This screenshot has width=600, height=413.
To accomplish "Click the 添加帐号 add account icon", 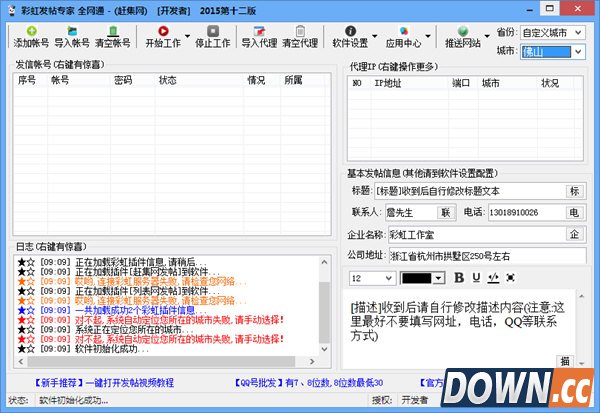I will (x=32, y=31).
